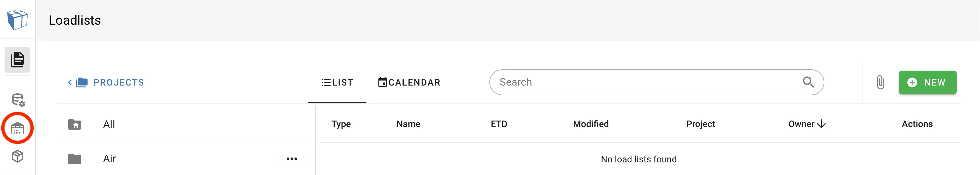Open the warehouse sidebar icon
980x175 pixels.
(x=18, y=128)
